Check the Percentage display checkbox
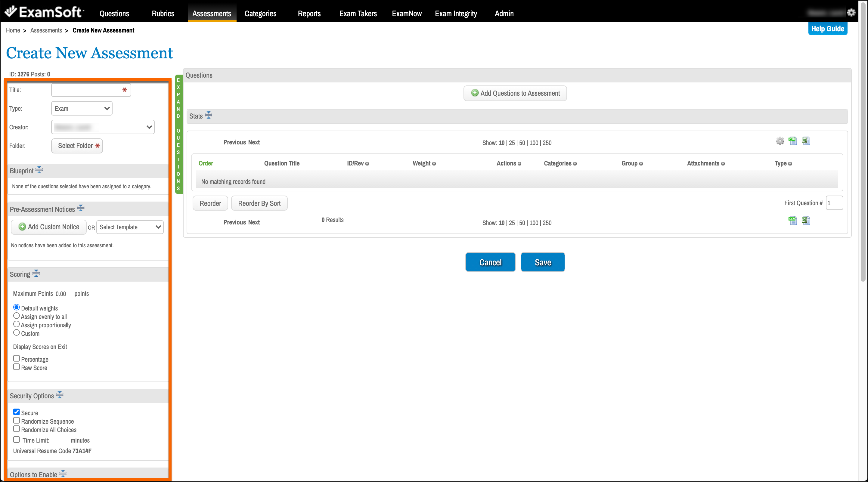 pos(17,358)
